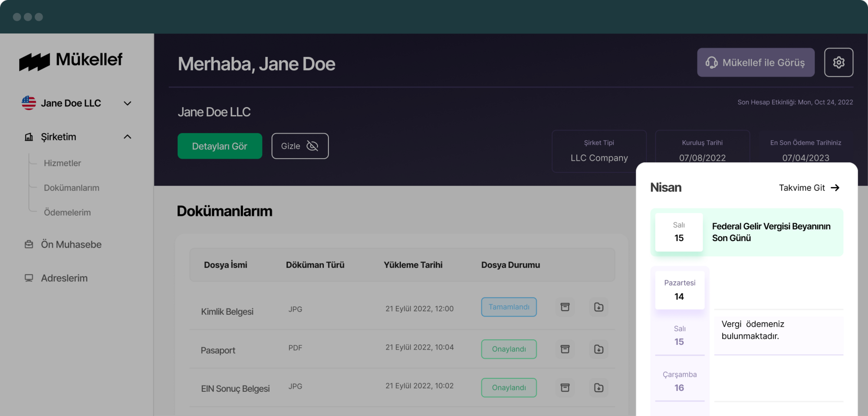
Task: Click the 21 Eylül 2022, 10:04 upload date
Action: click(x=420, y=347)
